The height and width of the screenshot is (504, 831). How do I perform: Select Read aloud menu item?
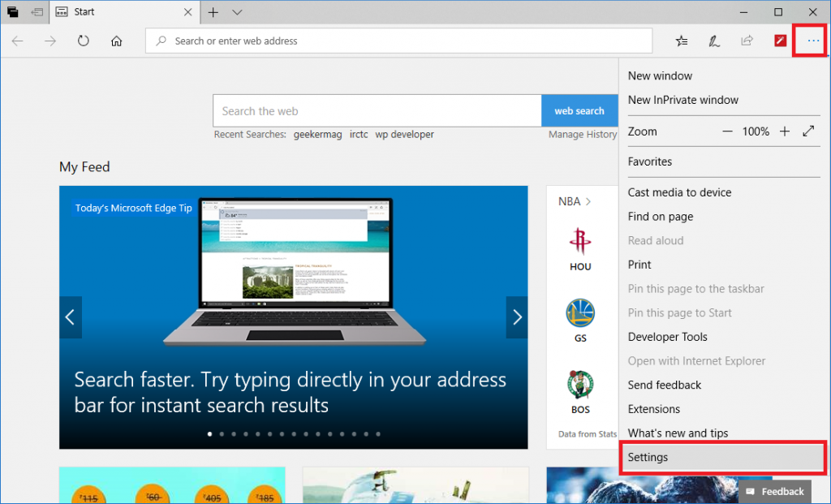point(656,240)
